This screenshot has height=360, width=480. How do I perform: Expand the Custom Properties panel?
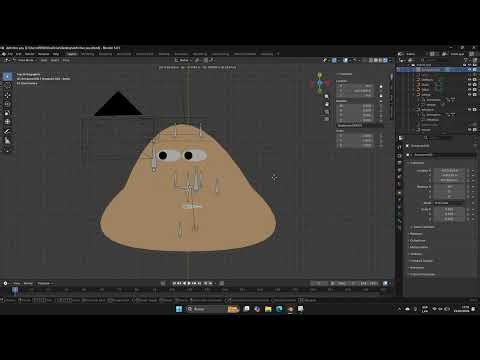(x=423, y=274)
